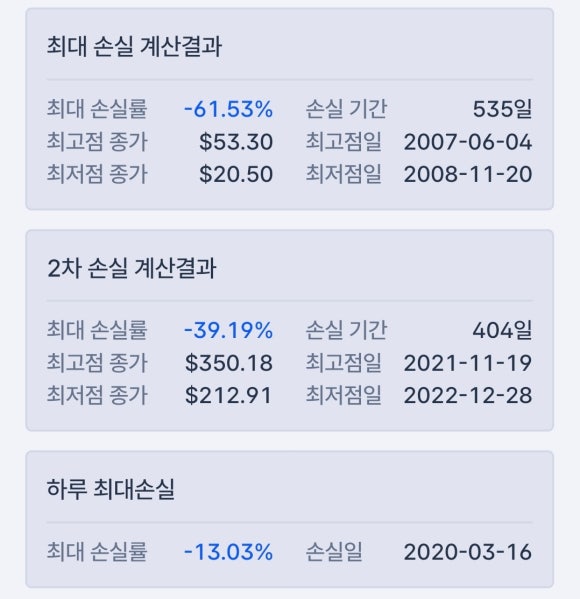Select the 2022-12-28 lowest date
Screen dimensions: 580x599
[468, 395]
